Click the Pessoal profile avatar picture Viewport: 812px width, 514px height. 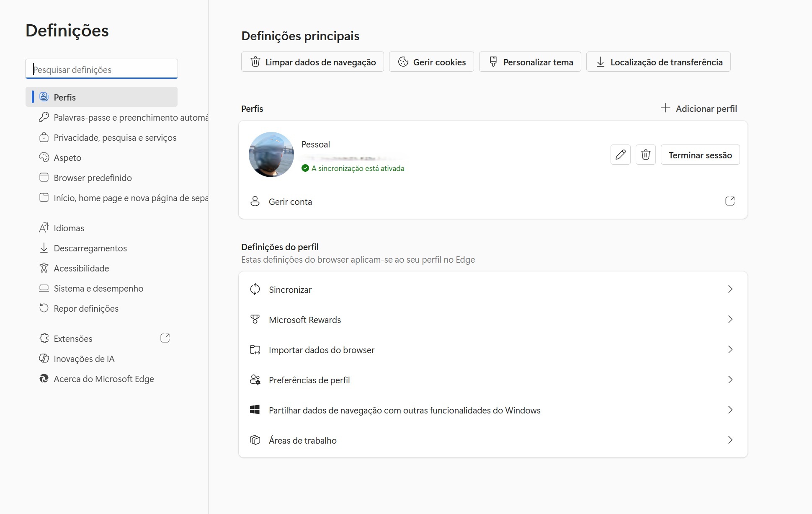click(271, 155)
